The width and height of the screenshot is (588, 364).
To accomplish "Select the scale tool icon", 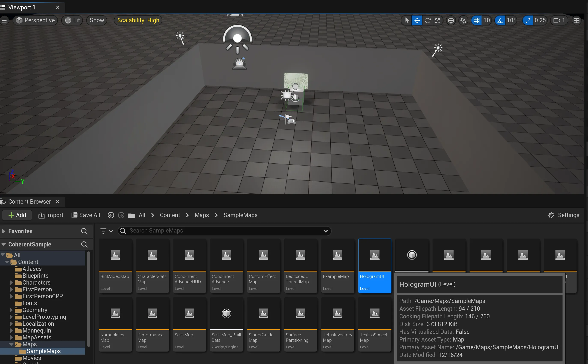I will 437,21.
